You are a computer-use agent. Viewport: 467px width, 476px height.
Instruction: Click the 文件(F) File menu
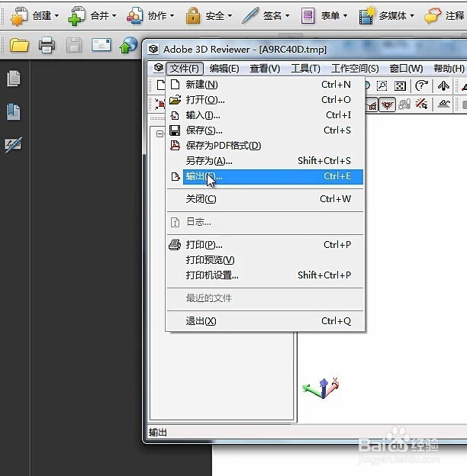click(x=185, y=69)
